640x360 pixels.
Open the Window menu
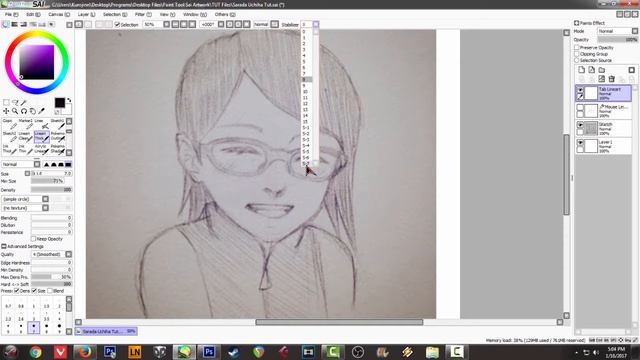[194, 14]
